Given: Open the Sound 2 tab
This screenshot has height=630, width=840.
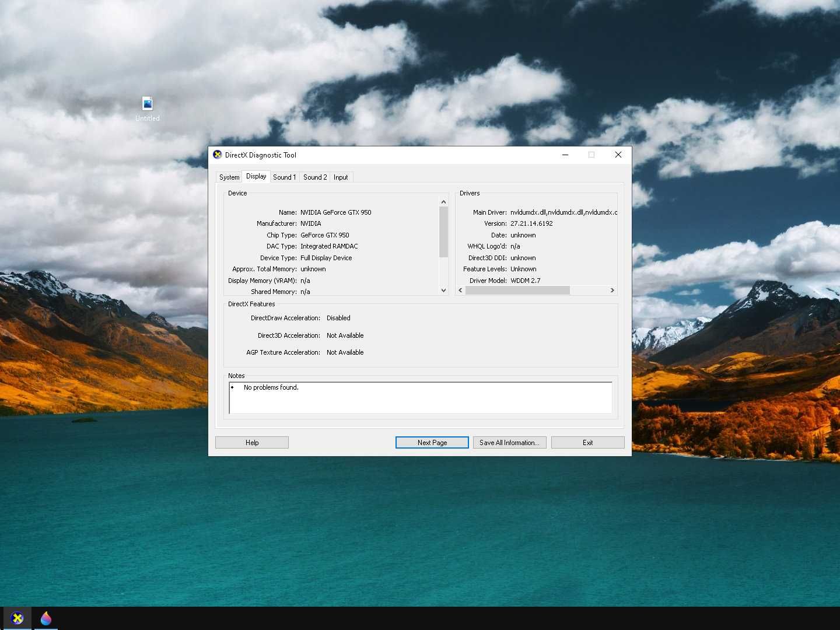Looking at the screenshot, I should pyautogui.click(x=315, y=177).
